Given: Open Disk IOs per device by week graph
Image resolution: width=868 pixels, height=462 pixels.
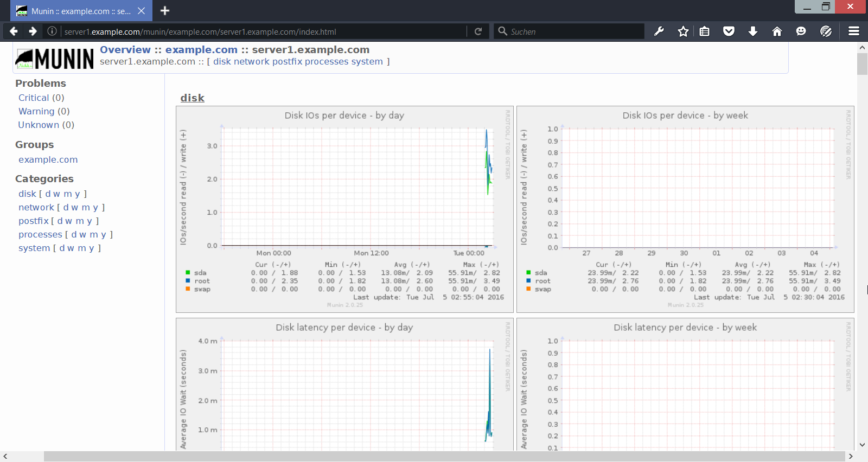Looking at the screenshot, I should pyautogui.click(x=685, y=209).
